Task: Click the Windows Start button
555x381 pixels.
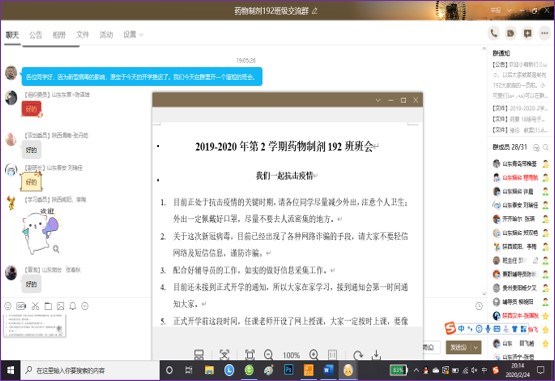Action: (11, 370)
